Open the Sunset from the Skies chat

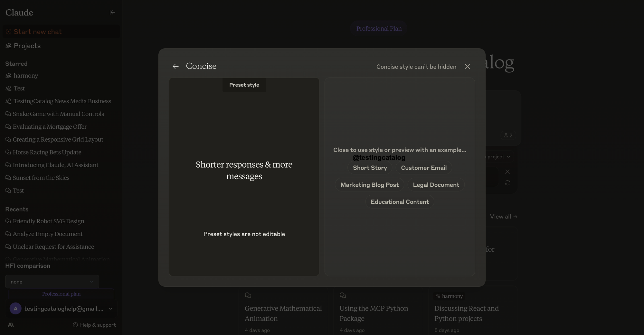(x=37, y=178)
